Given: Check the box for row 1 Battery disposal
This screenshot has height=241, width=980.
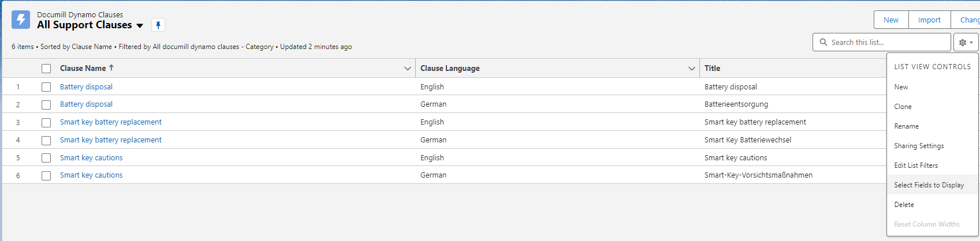Looking at the screenshot, I should click(46, 87).
